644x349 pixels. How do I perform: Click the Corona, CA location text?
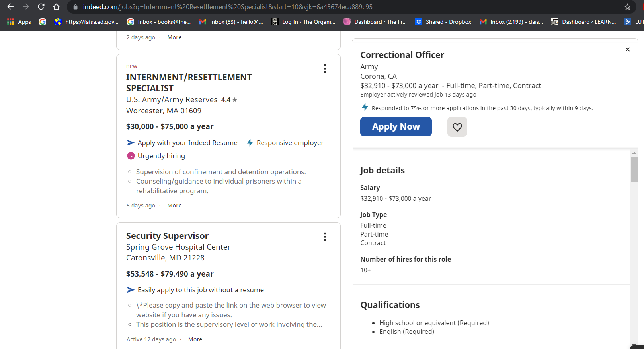379,76
